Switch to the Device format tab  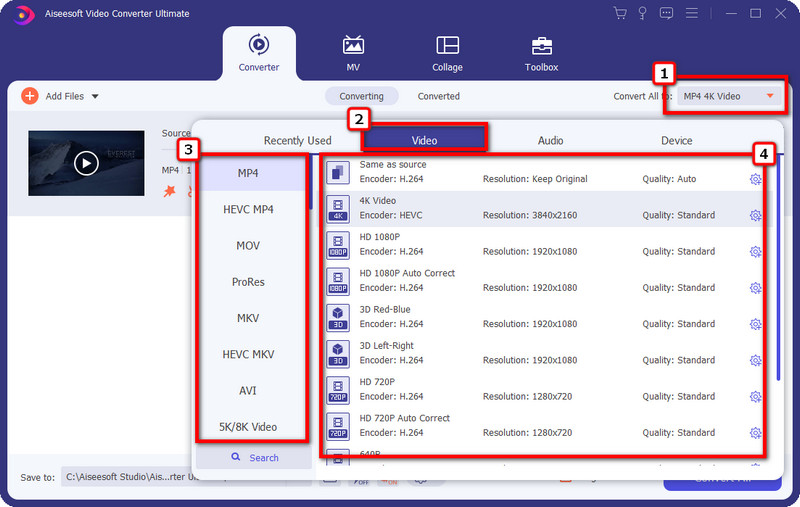676,141
